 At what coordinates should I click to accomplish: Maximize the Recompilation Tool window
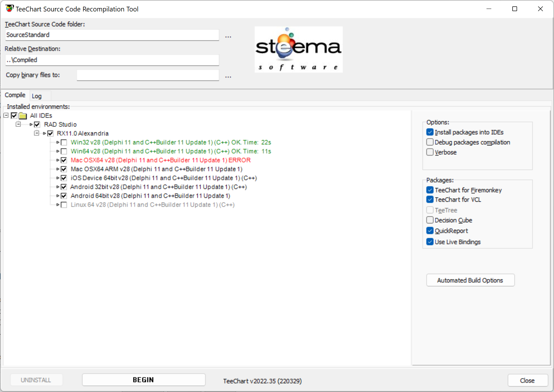coord(515,9)
